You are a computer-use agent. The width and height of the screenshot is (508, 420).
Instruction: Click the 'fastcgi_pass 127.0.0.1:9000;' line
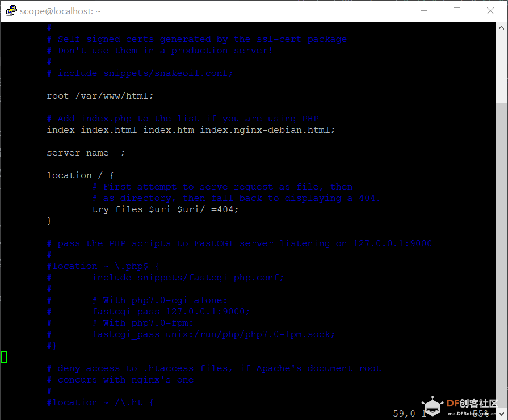tap(171, 312)
